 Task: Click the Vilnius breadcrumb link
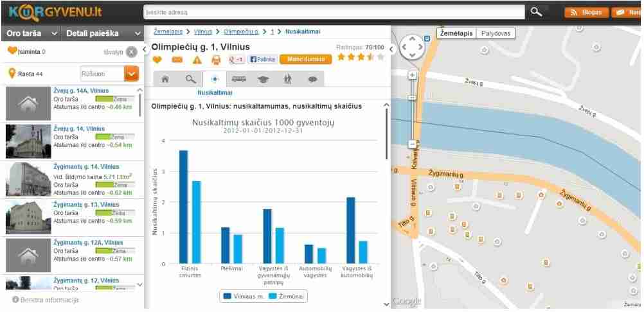tap(203, 31)
